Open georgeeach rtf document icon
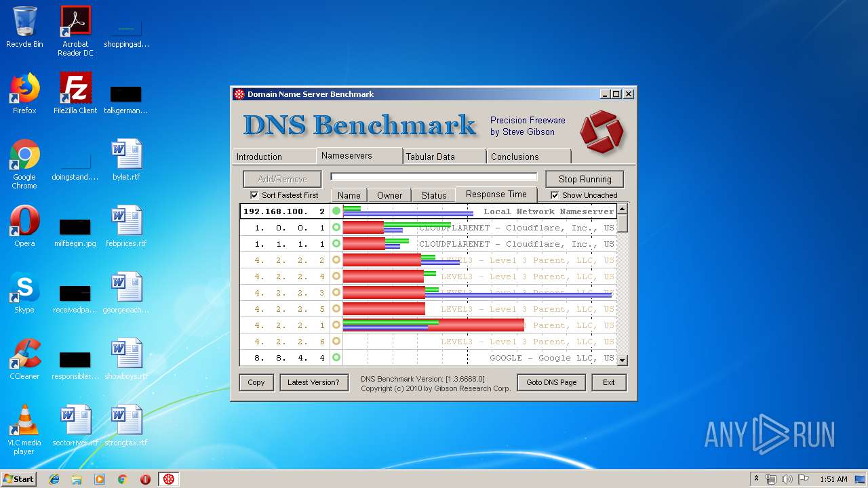 [x=126, y=293]
